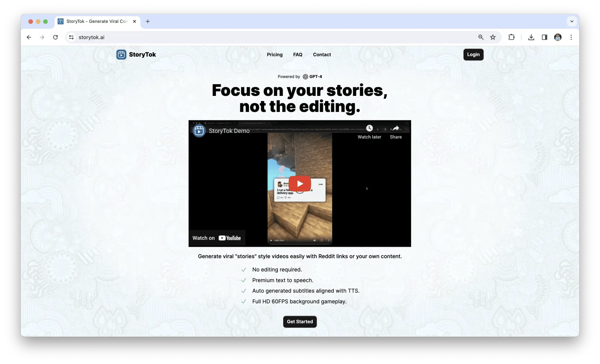This screenshot has height=364, width=600.
Task: Play the StoryTok Demo YouTube video
Action: (x=300, y=183)
